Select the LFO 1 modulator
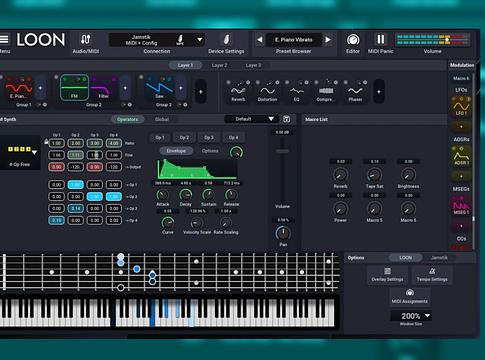This screenshot has width=485, height=360. click(x=461, y=107)
